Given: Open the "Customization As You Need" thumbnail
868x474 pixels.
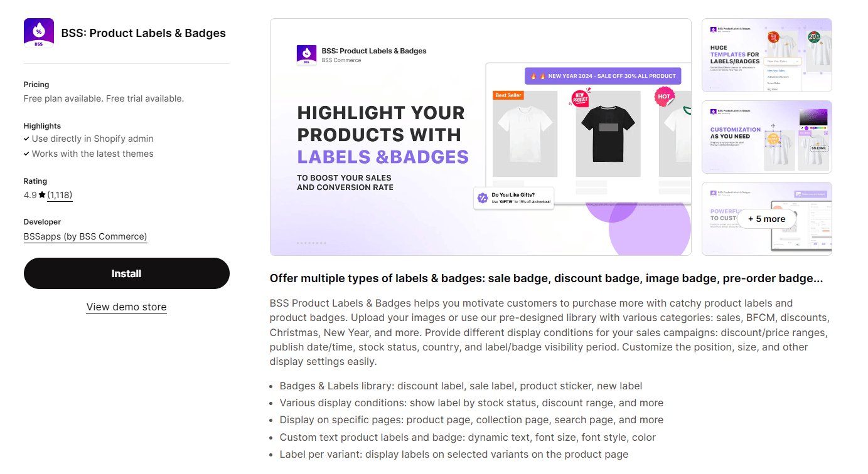Looking at the screenshot, I should pos(766,137).
